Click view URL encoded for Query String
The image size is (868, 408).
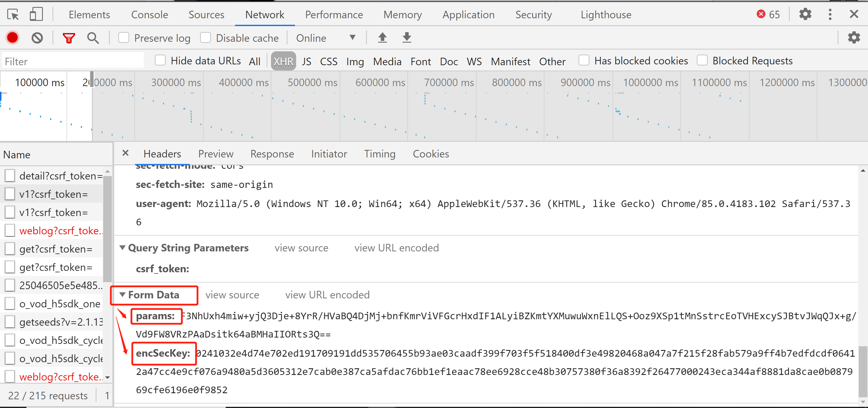396,248
